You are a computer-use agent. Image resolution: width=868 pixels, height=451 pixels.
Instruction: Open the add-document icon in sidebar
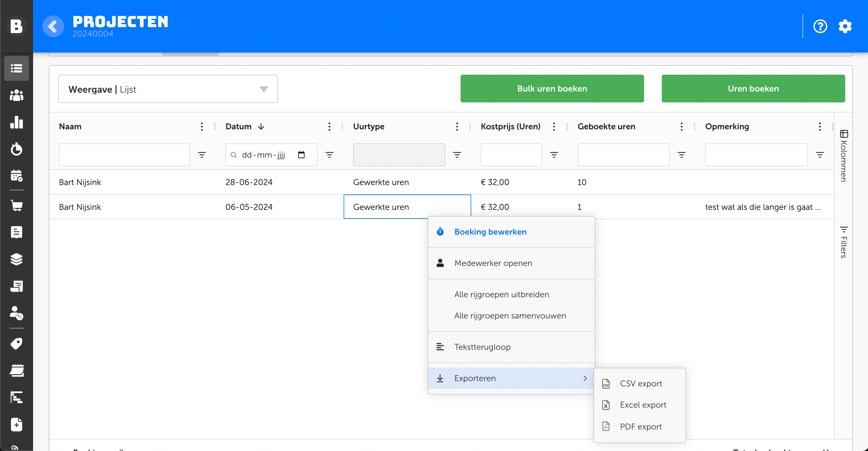(x=17, y=424)
